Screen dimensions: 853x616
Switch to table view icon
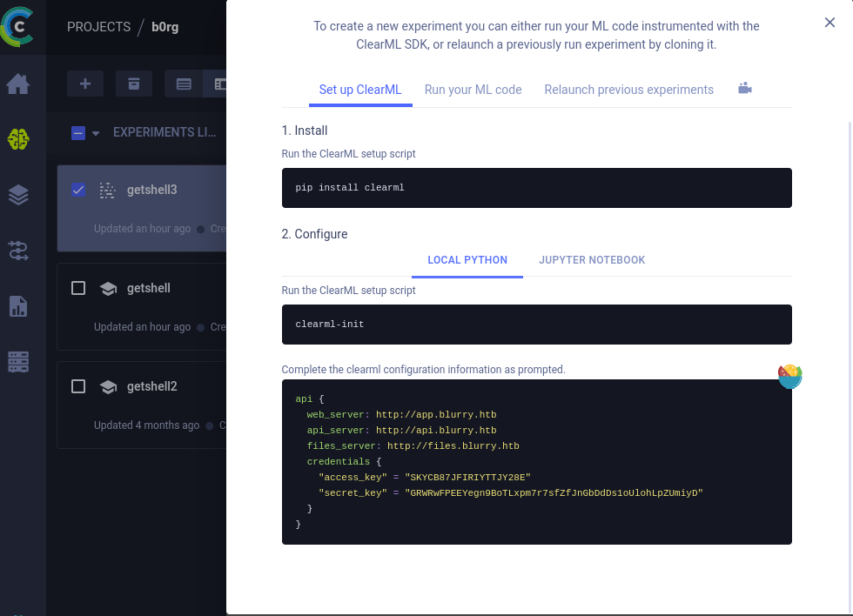pyautogui.click(x=184, y=84)
